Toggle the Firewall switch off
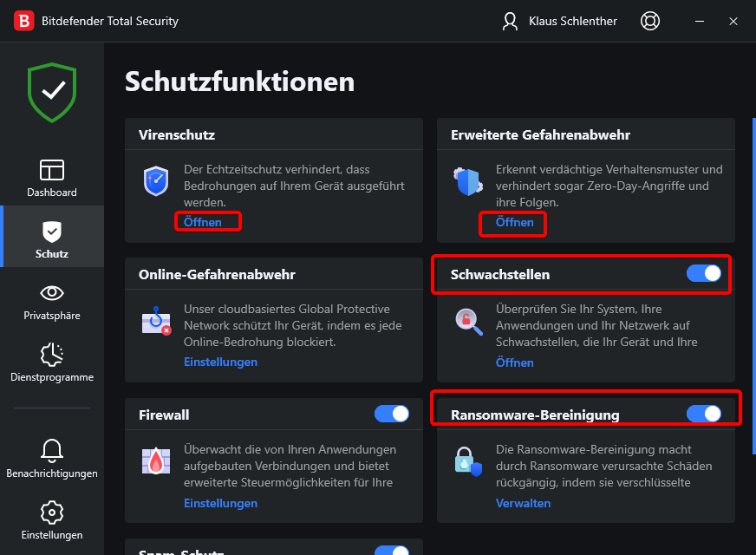 pyautogui.click(x=391, y=414)
